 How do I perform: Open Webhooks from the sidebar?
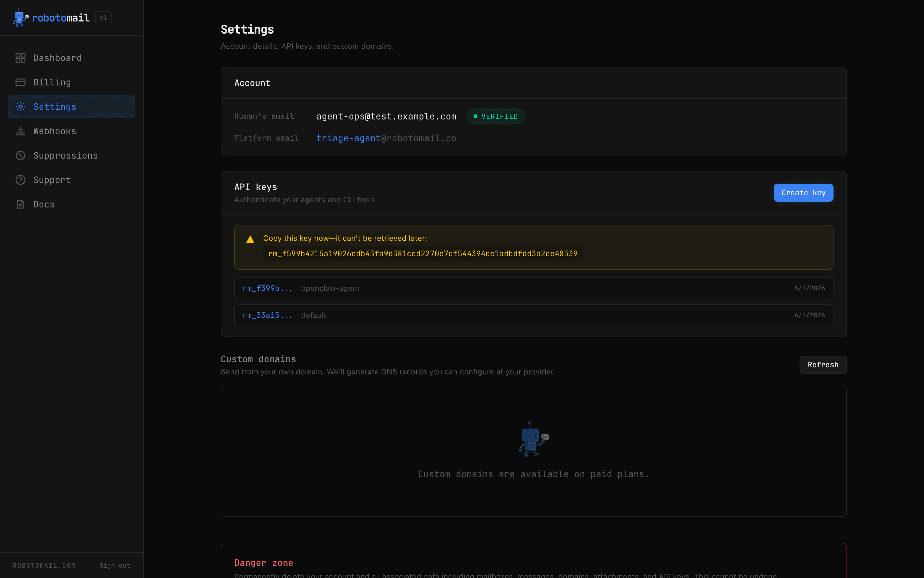72,131
